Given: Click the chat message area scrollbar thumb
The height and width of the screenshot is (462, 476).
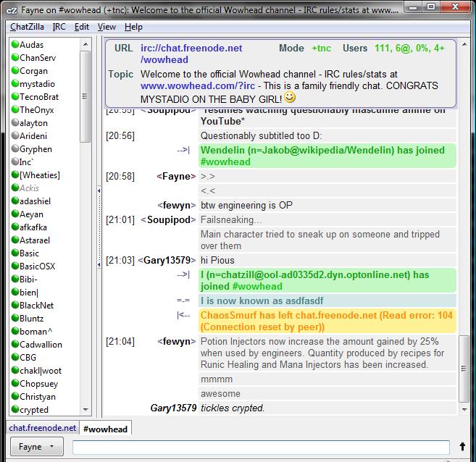Looking at the screenshot, I should [x=464, y=367].
